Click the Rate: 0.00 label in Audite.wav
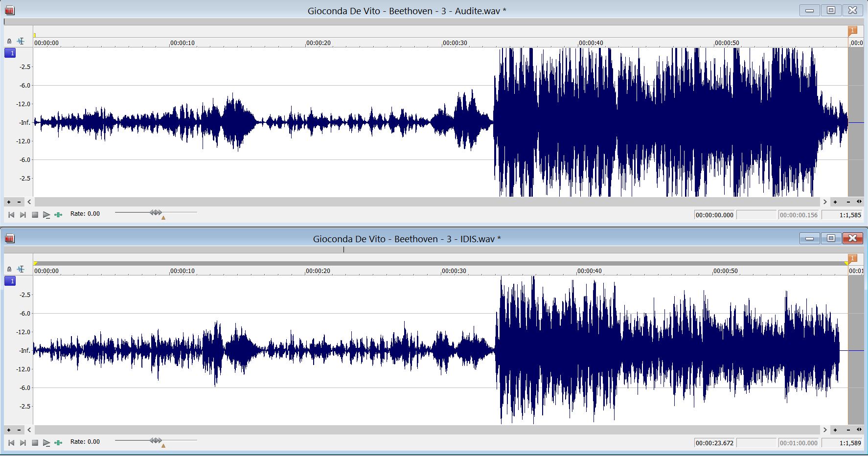The image size is (868, 456). [85, 214]
